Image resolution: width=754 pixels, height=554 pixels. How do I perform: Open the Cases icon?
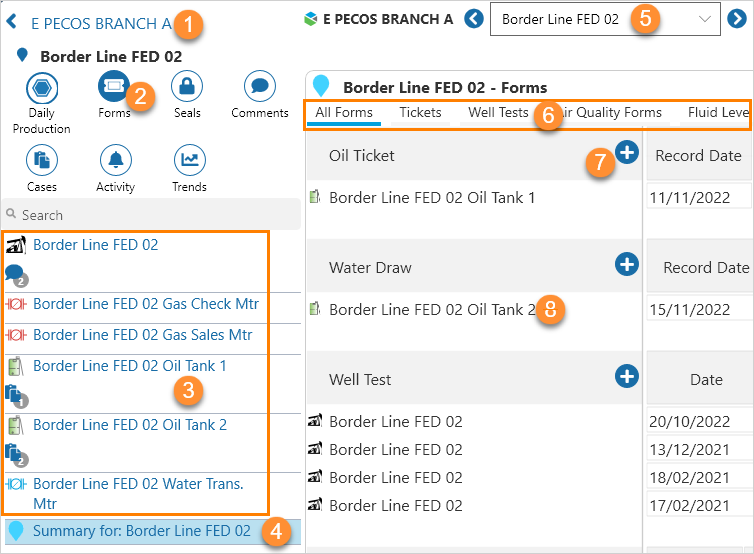[41, 160]
